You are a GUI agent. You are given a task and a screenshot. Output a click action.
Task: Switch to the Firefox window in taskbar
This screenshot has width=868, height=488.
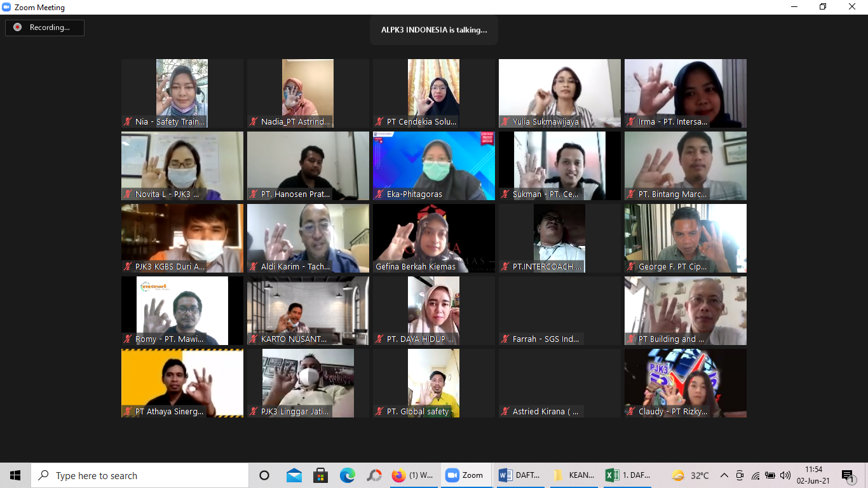(412, 475)
